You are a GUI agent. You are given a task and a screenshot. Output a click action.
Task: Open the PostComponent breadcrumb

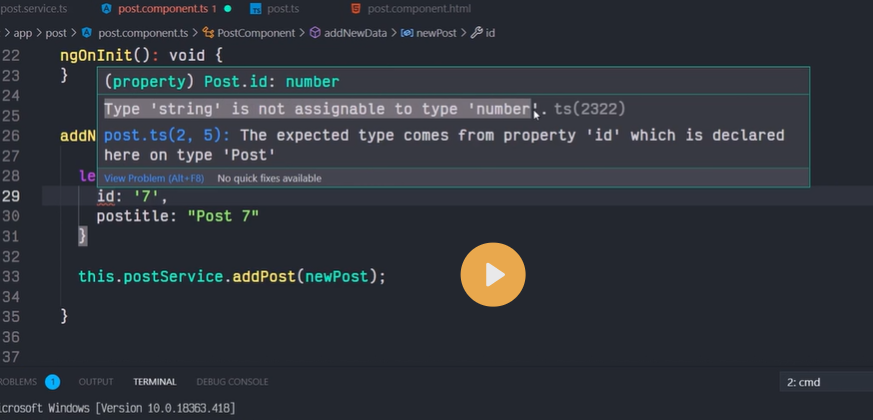pyautogui.click(x=256, y=33)
